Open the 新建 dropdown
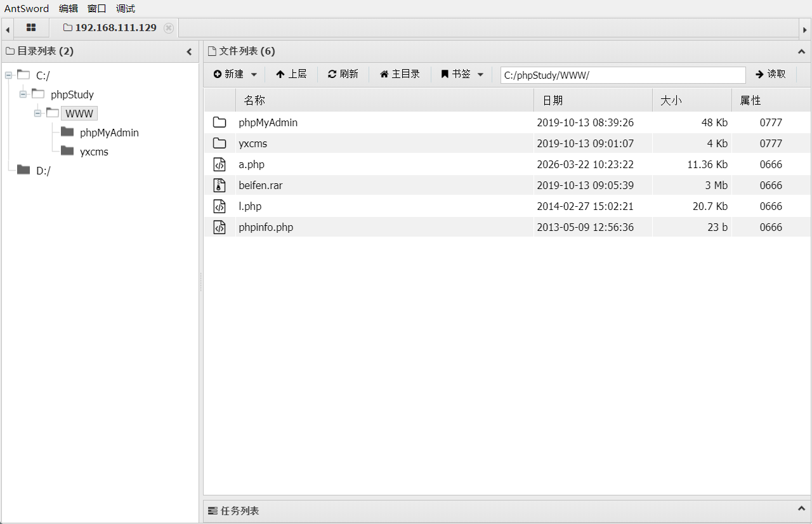This screenshot has height=524, width=812. 235,74
